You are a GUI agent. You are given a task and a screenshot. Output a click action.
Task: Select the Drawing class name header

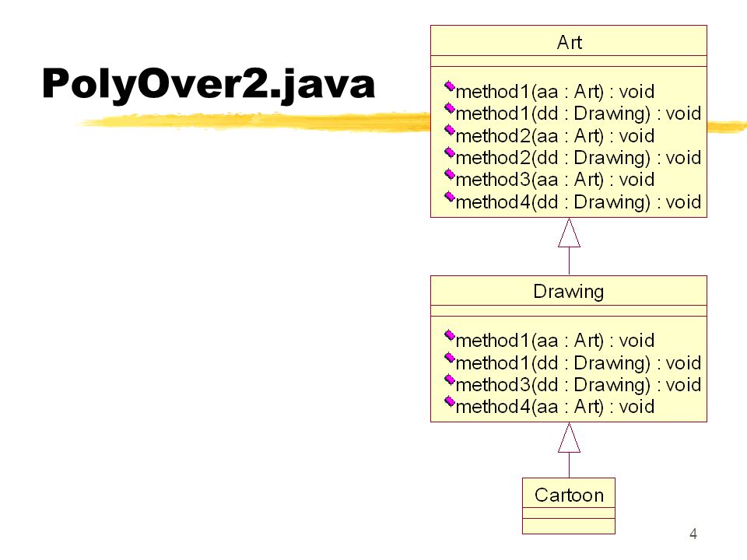point(568,292)
